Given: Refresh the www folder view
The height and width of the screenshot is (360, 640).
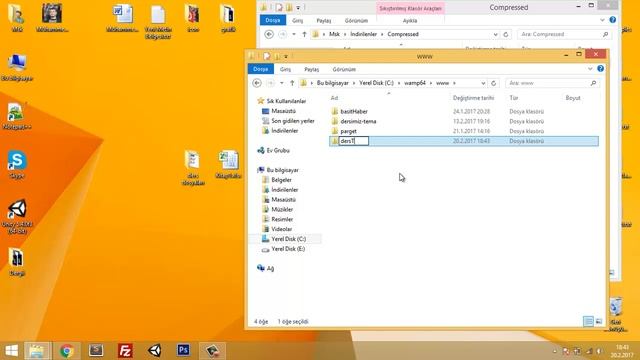Looking at the screenshot, I should (493, 83).
